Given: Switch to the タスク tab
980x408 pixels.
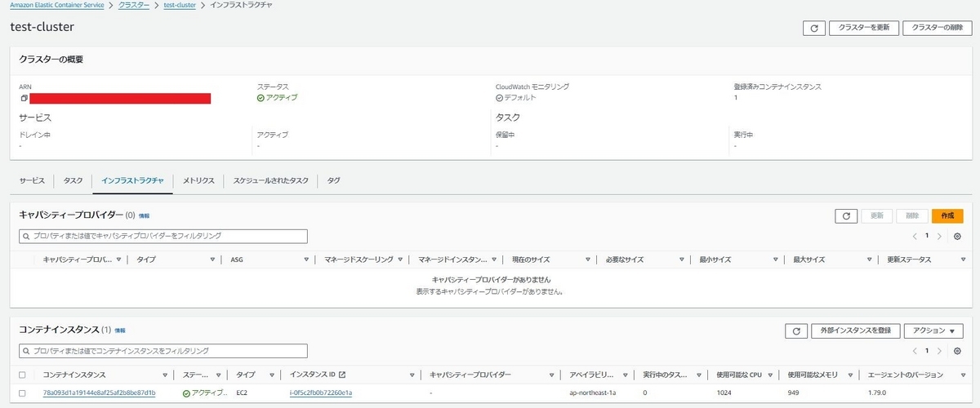Looking at the screenshot, I should coord(73,180).
